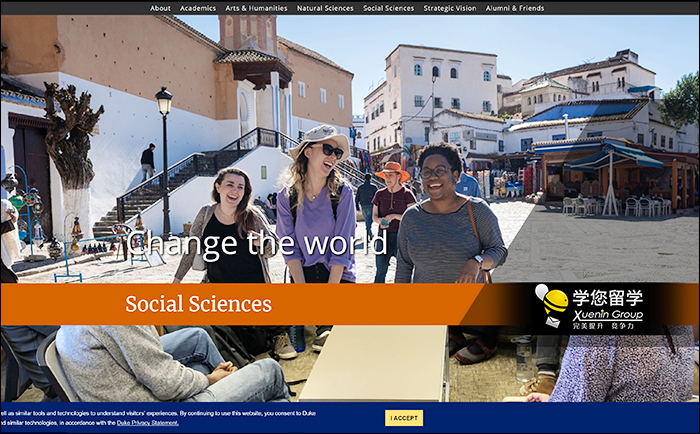Click the Change the world headline text
Screen dimensions: 700x434
click(x=257, y=244)
